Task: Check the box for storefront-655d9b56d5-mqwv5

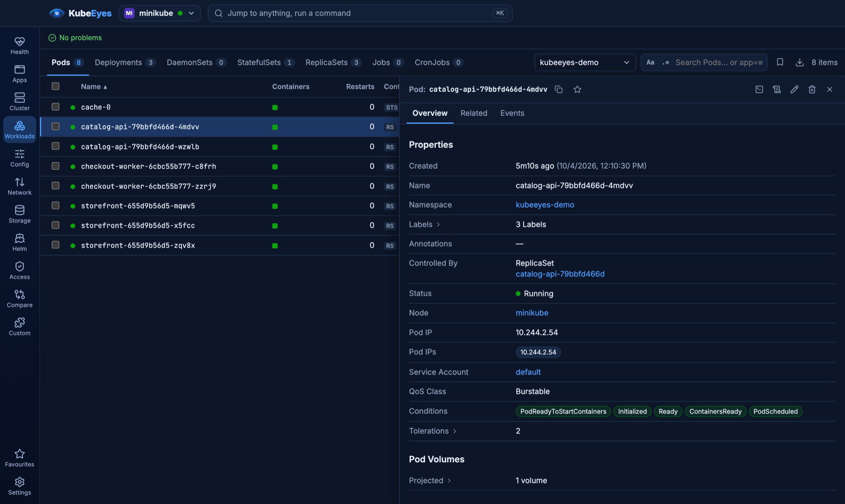Action: [55, 206]
